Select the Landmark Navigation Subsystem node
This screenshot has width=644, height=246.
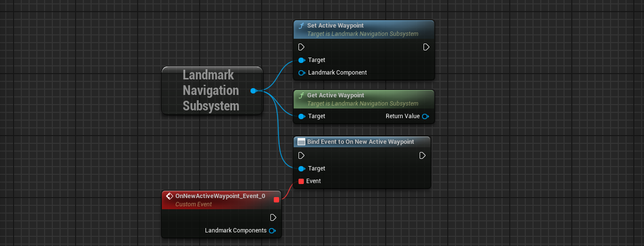pos(212,91)
